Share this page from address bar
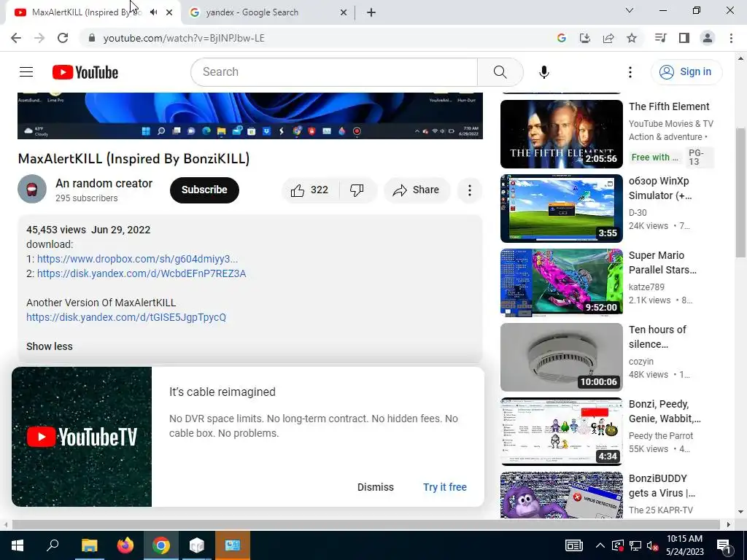This screenshot has height=560, width=747. pyautogui.click(x=608, y=38)
